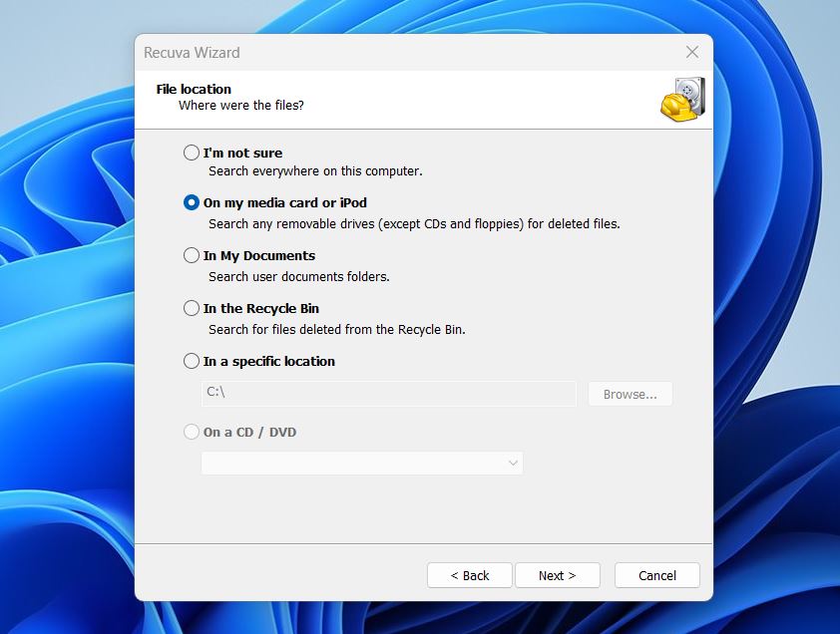Open the CD / DVD drive dropdown
The width and height of the screenshot is (840, 634).
362,463
